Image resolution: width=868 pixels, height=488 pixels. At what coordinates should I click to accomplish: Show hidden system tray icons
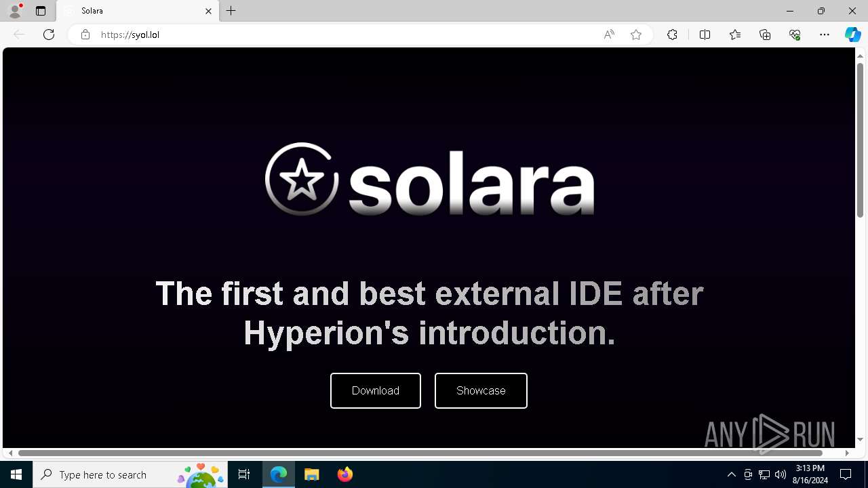pyautogui.click(x=731, y=474)
